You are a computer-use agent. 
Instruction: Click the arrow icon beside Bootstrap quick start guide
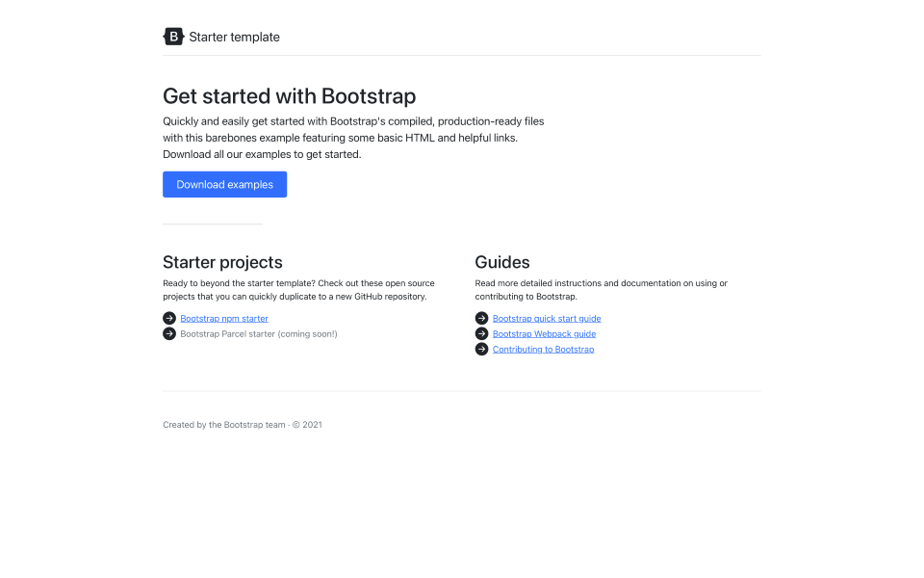point(482,318)
